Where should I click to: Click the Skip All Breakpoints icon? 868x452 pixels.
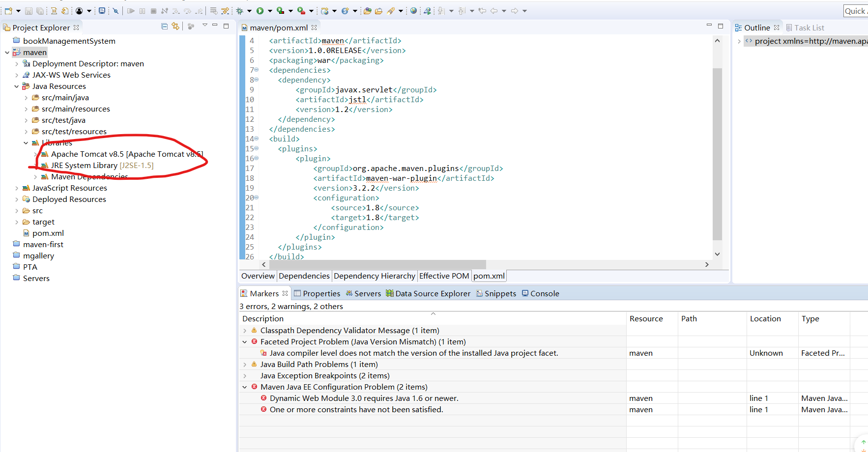click(116, 11)
